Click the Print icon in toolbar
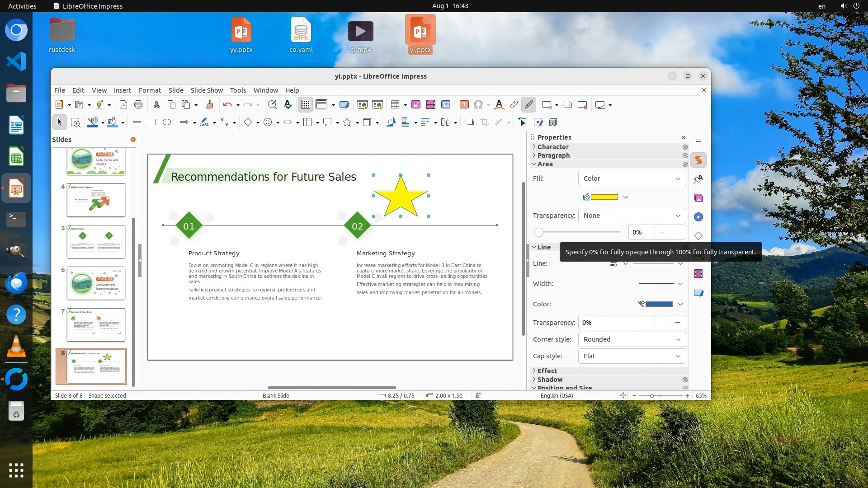 point(138,105)
